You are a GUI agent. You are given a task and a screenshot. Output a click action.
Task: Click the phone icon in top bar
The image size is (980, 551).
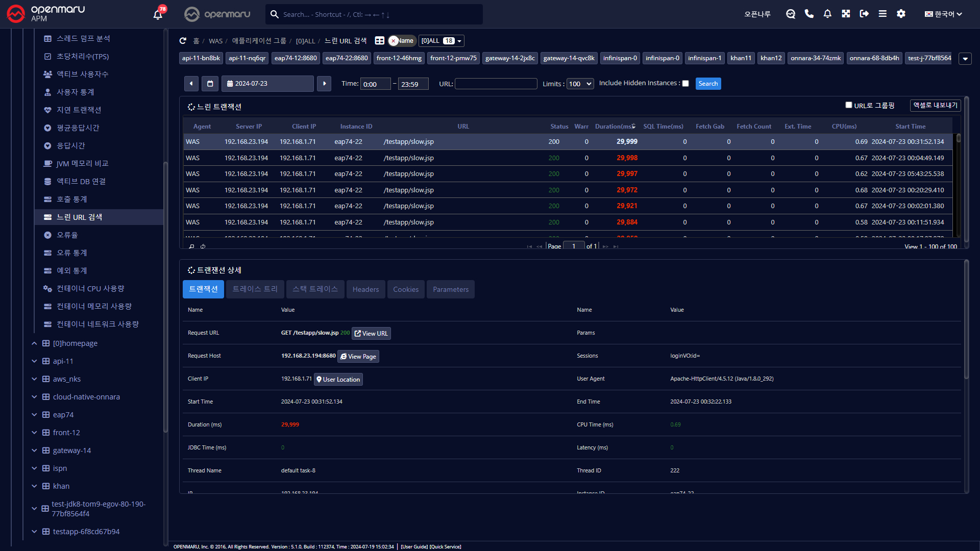click(809, 14)
